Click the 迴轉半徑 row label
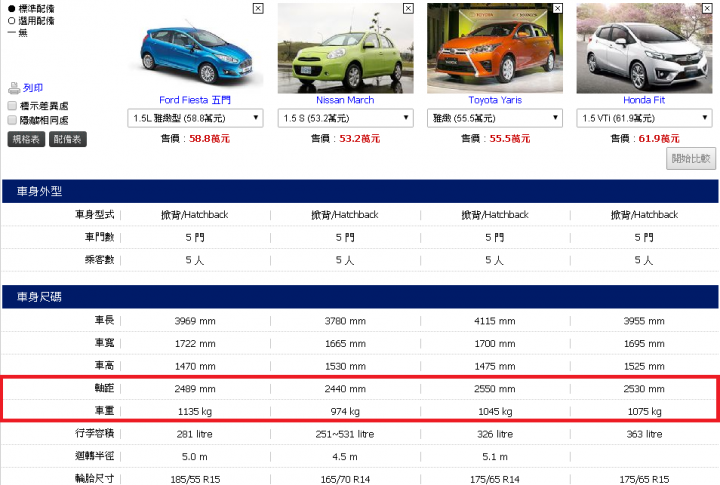The image size is (720, 485). [95, 456]
